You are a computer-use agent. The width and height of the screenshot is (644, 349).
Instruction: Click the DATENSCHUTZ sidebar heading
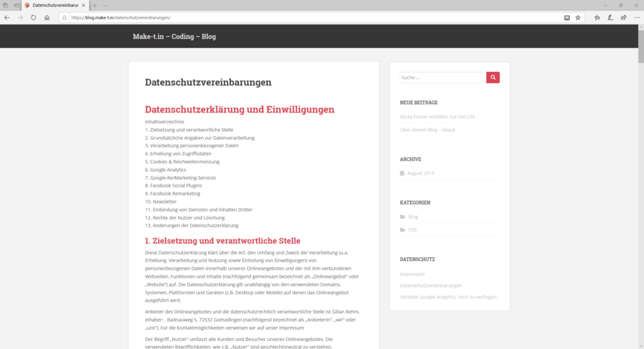tap(418, 260)
